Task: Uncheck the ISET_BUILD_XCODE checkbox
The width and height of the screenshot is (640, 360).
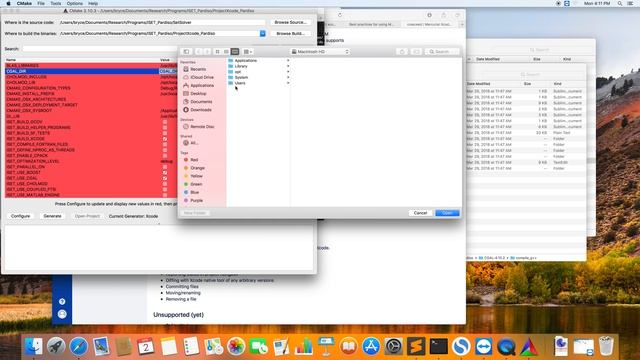Action: pyautogui.click(x=165, y=139)
